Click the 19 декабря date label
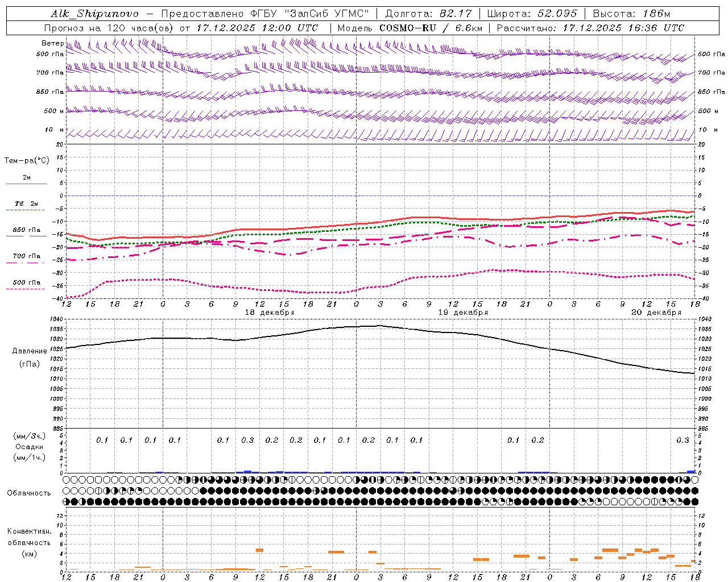 463,312
